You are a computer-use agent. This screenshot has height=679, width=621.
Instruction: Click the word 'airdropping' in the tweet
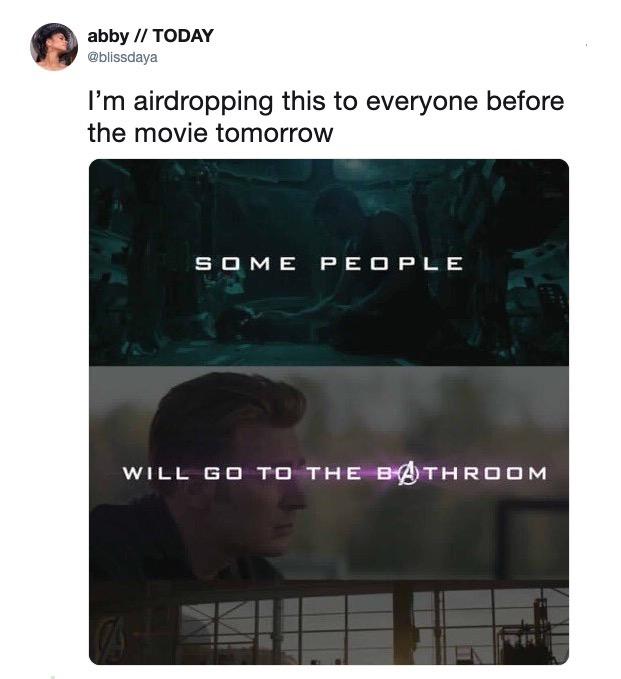[x=203, y=103]
